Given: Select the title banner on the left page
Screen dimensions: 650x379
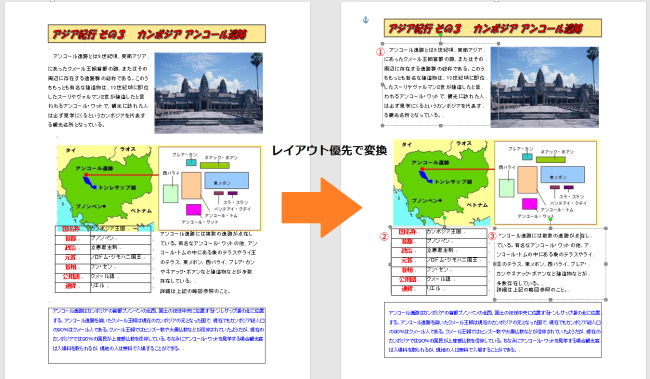Looking at the screenshot, I should tap(157, 34).
